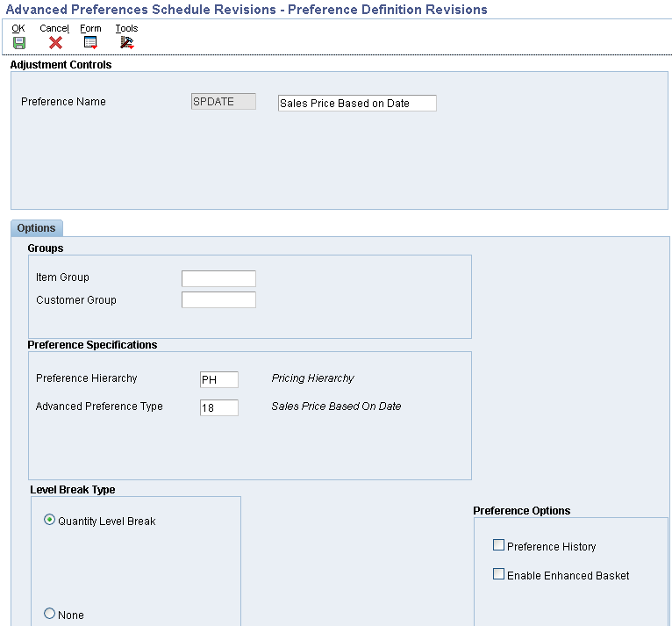Image resolution: width=672 pixels, height=626 pixels.
Task: Click the Customer Group label
Action: click(x=76, y=300)
